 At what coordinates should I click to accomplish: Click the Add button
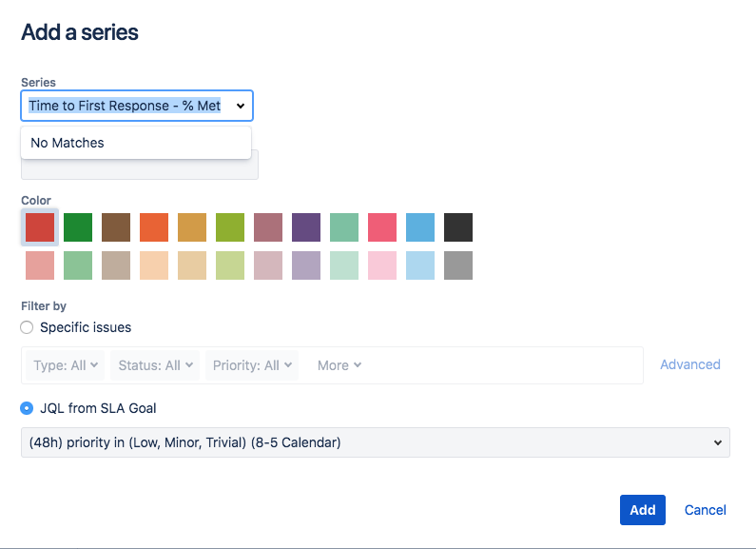point(643,510)
